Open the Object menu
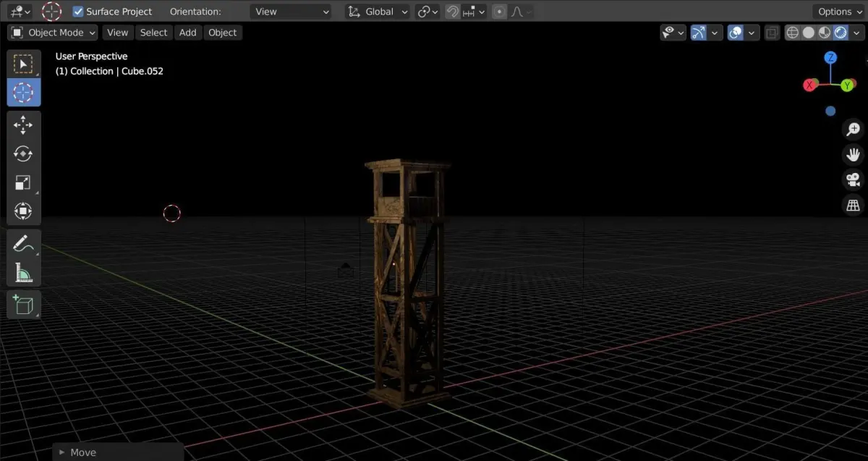The image size is (868, 461). [x=222, y=33]
